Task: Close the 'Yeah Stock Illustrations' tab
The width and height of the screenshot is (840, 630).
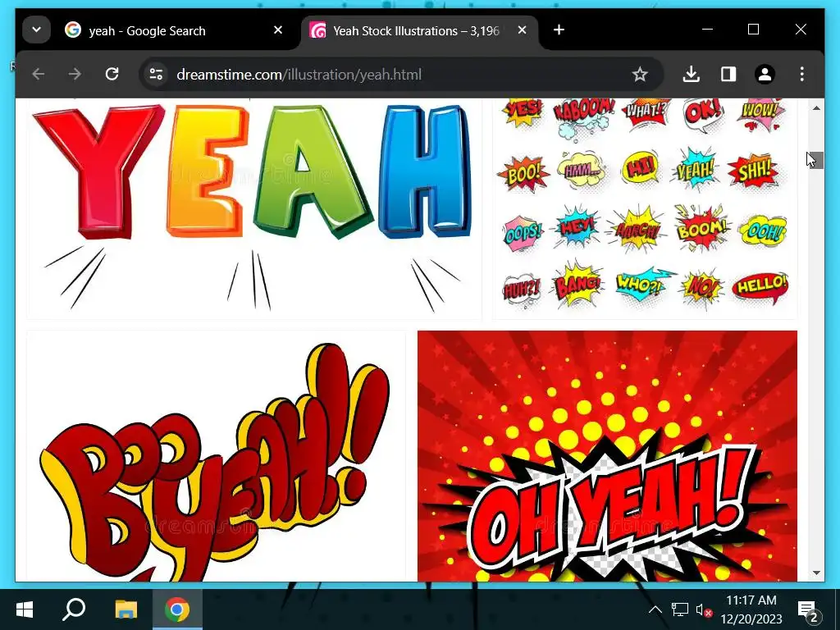Action: (x=523, y=30)
